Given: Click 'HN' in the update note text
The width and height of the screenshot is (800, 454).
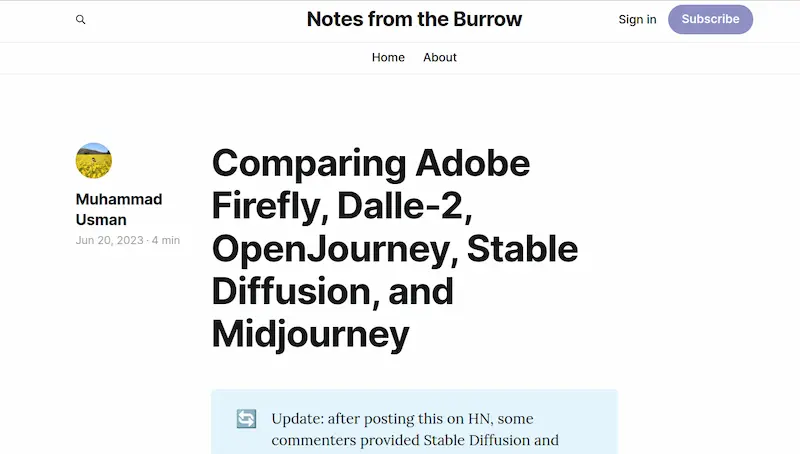Looking at the screenshot, I should click(479, 419).
